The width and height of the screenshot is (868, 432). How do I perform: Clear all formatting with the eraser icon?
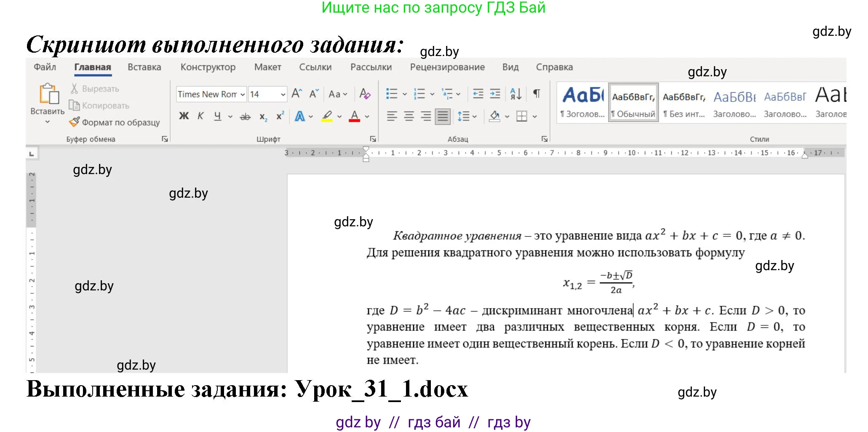point(365,94)
